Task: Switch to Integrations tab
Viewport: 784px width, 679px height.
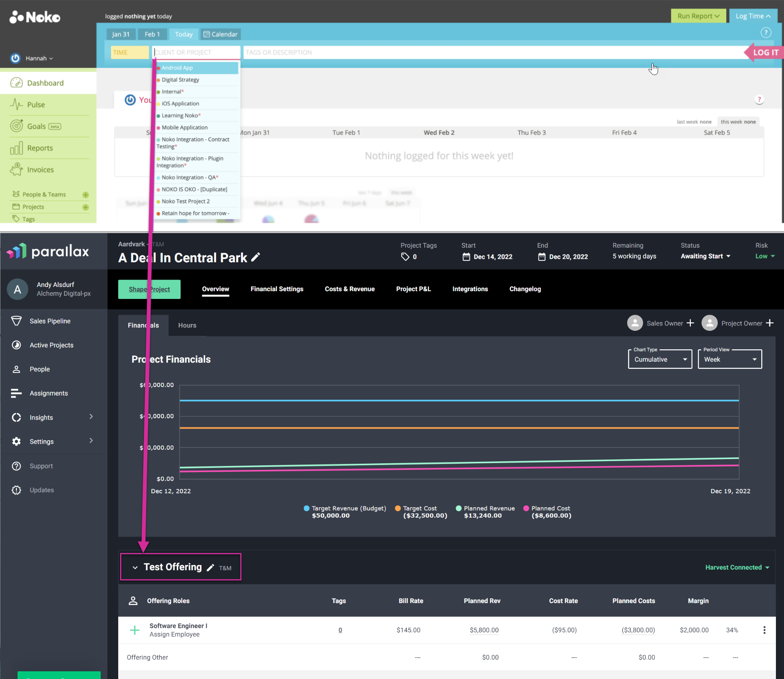Action: (470, 289)
